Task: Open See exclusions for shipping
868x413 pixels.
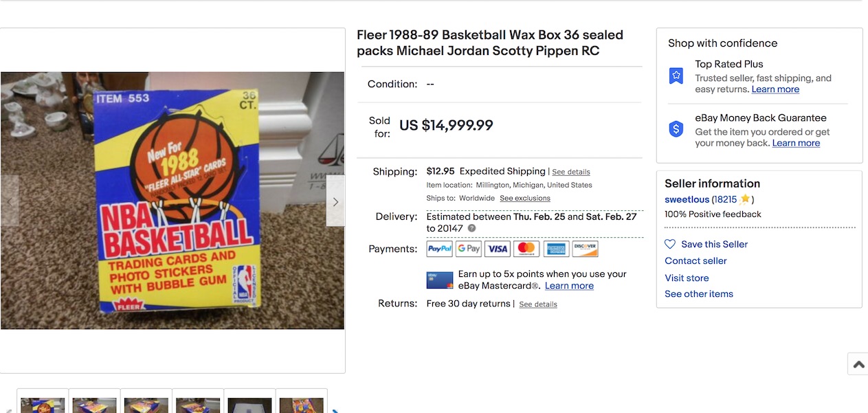Action: coord(525,199)
